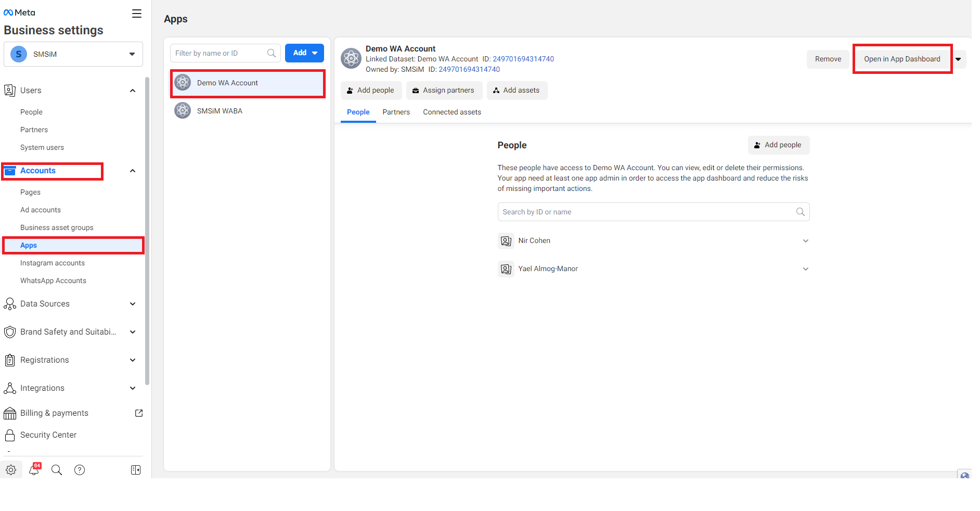
Task: Collapse the Accounts section chevron
Action: tap(133, 171)
